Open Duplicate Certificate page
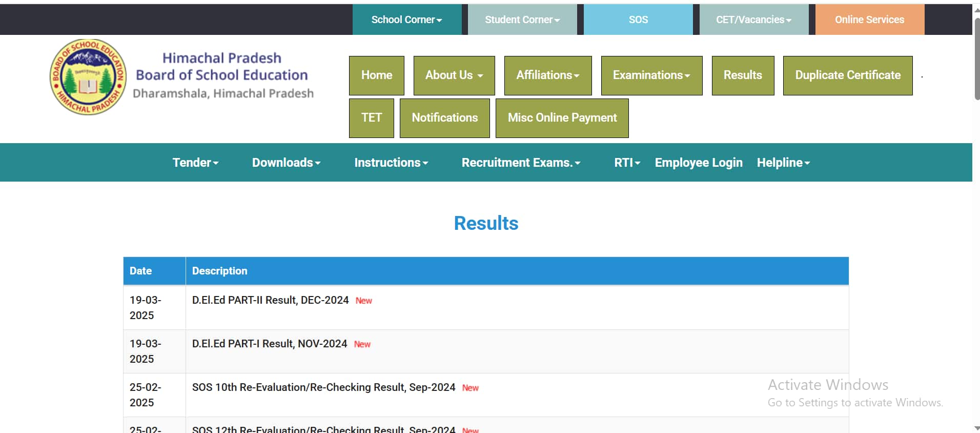Image resolution: width=980 pixels, height=433 pixels. pos(848,75)
